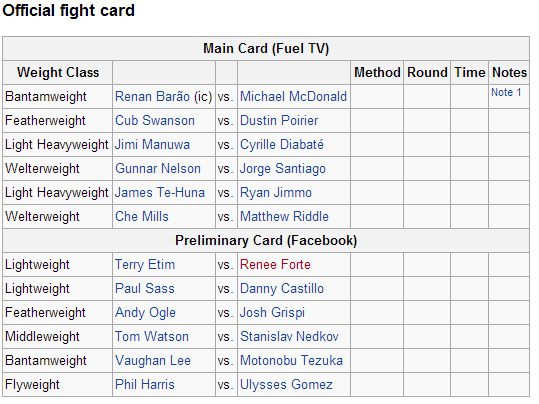This screenshot has height=404, width=539.
Task: Open the Renan Barão fighter link
Action: [152, 97]
